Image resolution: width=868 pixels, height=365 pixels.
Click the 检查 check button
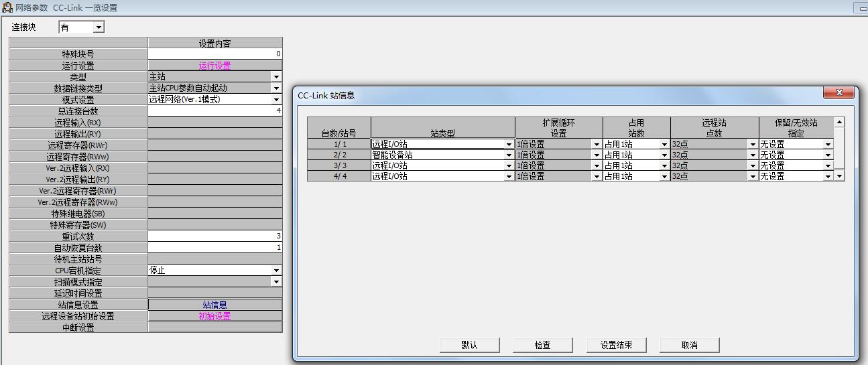coord(542,345)
